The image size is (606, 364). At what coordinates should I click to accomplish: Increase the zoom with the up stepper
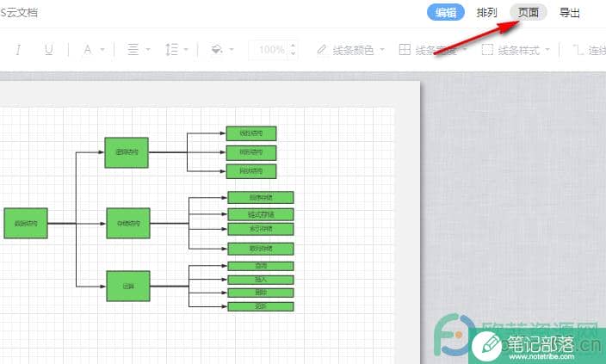tap(293, 46)
